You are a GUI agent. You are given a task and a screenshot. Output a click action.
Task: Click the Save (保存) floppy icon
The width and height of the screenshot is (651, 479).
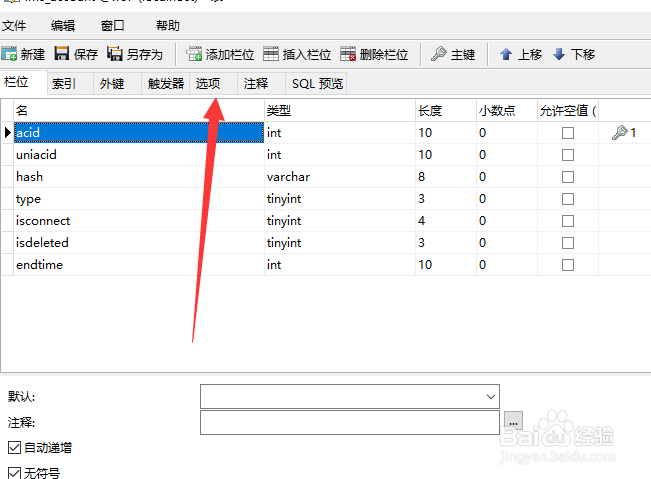tap(62, 54)
